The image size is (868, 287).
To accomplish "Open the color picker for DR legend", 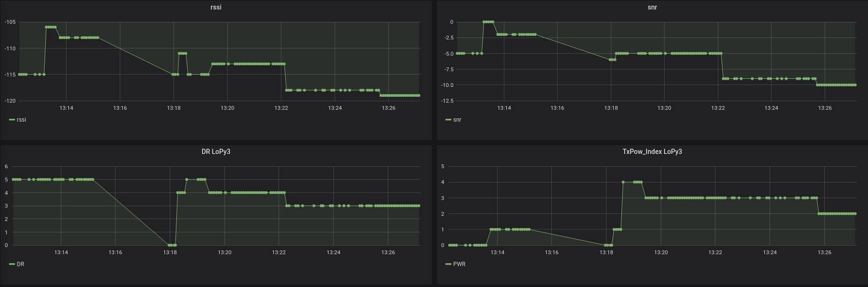I will click(x=12, y=264).
